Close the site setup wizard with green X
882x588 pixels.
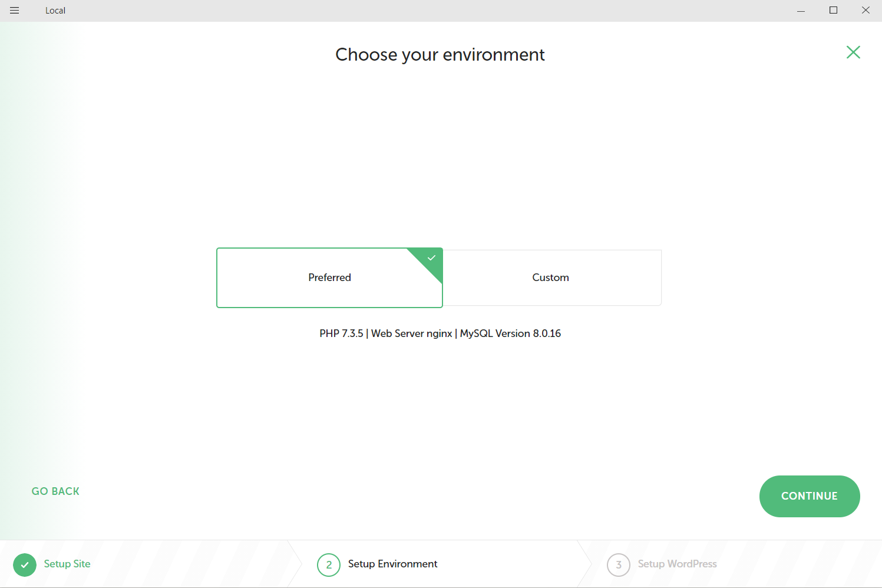pos(853,52)
